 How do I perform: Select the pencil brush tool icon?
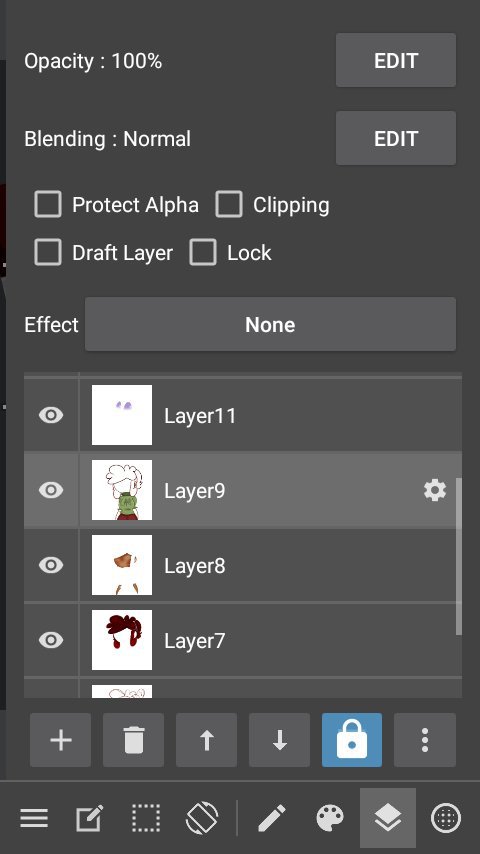[272, 818]
